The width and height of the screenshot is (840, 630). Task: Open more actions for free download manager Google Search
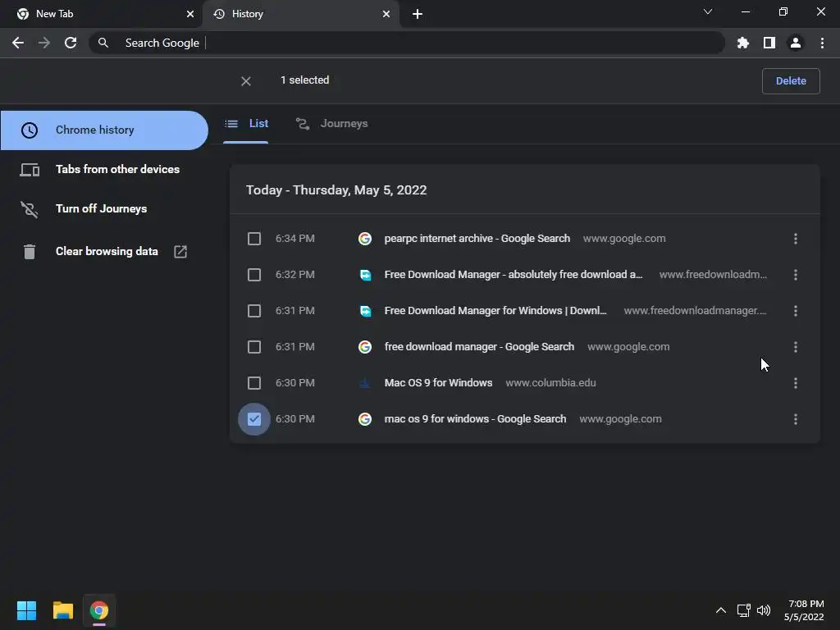click(x=796, y=347)
